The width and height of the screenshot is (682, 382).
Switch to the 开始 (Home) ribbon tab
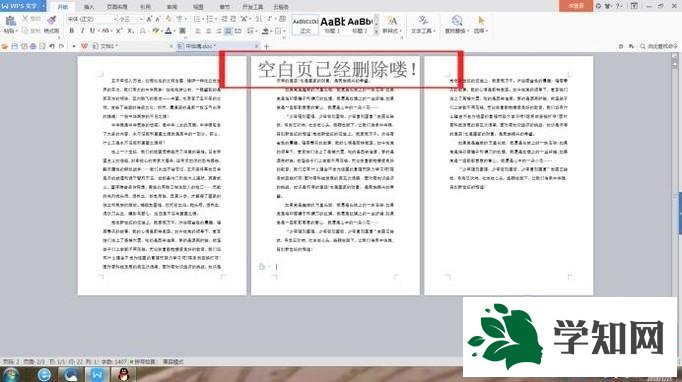click(x=63, y=7)
